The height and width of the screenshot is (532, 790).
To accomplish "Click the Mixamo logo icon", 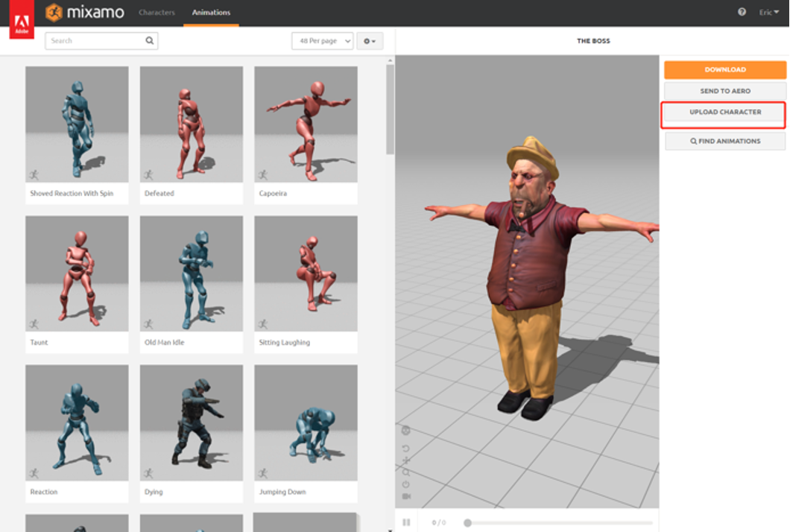I will click(x=54, y=12).
